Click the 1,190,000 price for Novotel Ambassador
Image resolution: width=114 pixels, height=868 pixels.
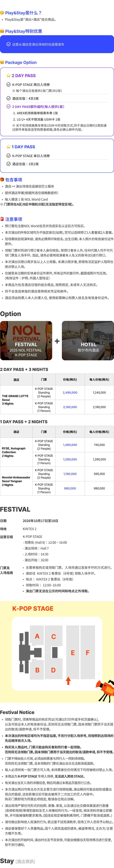pos(70,474)
